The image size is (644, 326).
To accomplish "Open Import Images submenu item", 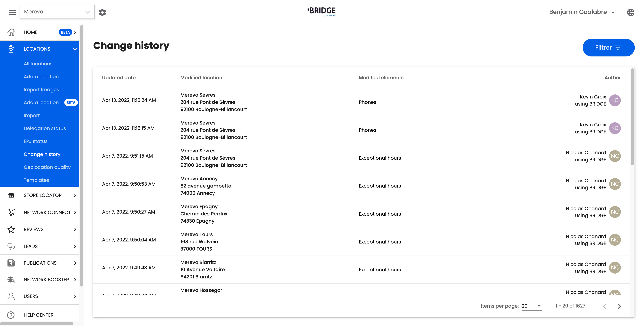I will pyautogui.click(x=41, y=90).
